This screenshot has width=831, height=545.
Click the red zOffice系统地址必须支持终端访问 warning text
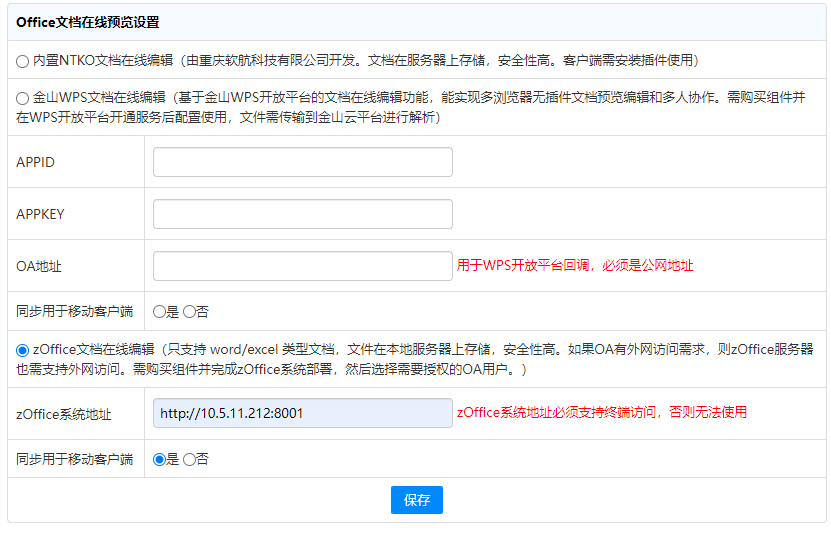(601, 412)
